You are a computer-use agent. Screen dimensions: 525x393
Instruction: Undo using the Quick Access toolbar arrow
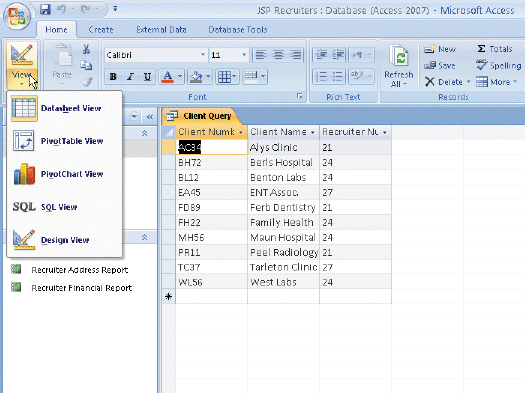pos(61,9)
